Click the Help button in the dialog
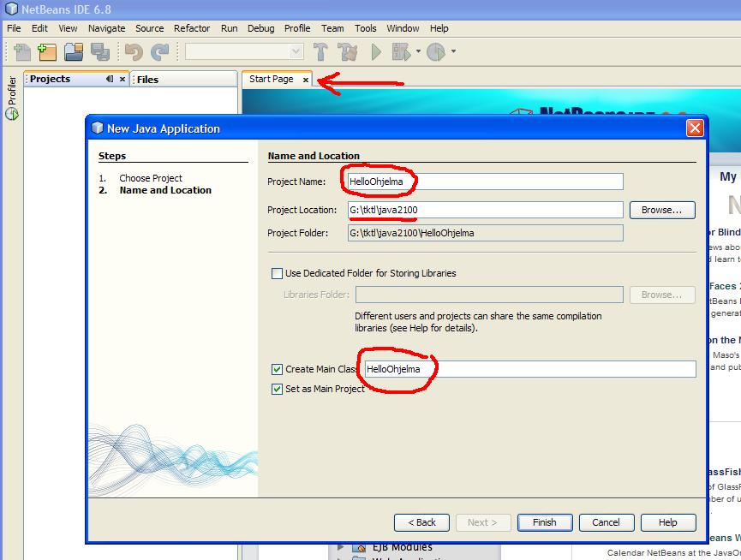Image resolution: width=741 pixels, height=560 pixels. (667, 522)
